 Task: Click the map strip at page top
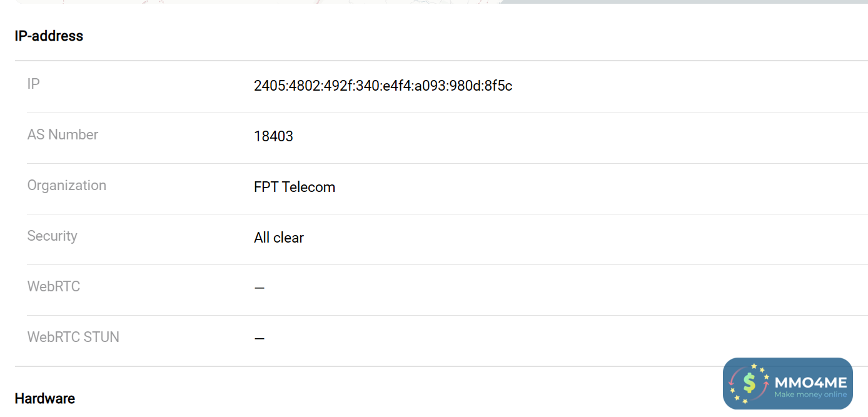250,1
